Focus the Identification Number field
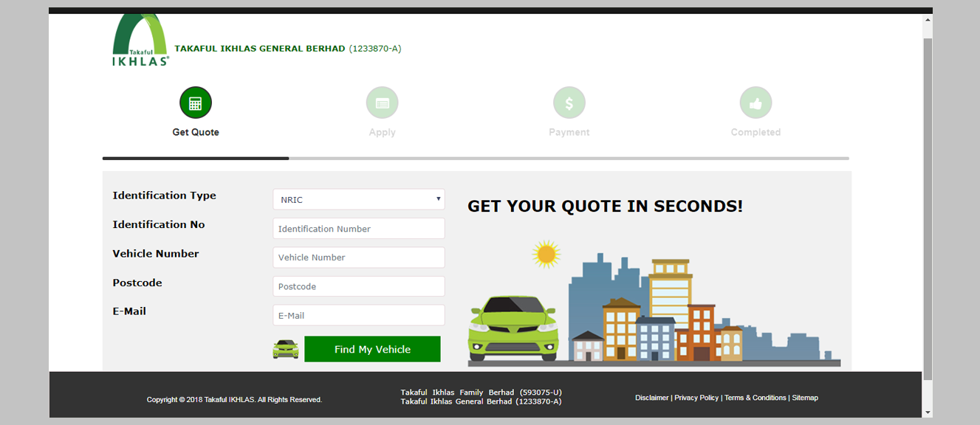Image resolution: width=980 pixels, height=425 pixels. (359, 229)
